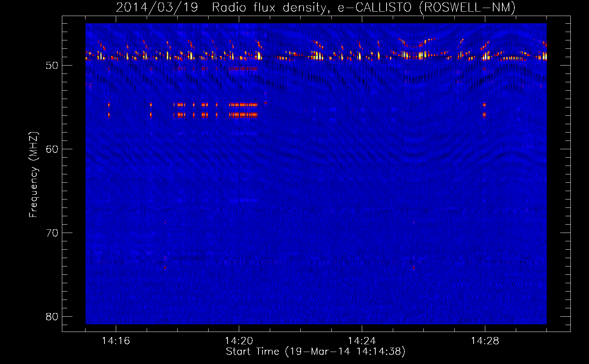Screen dimensions: 589x364
Task: Click the red streak just below 50 MHz near 14:20
Action: (x=243, y=68)
